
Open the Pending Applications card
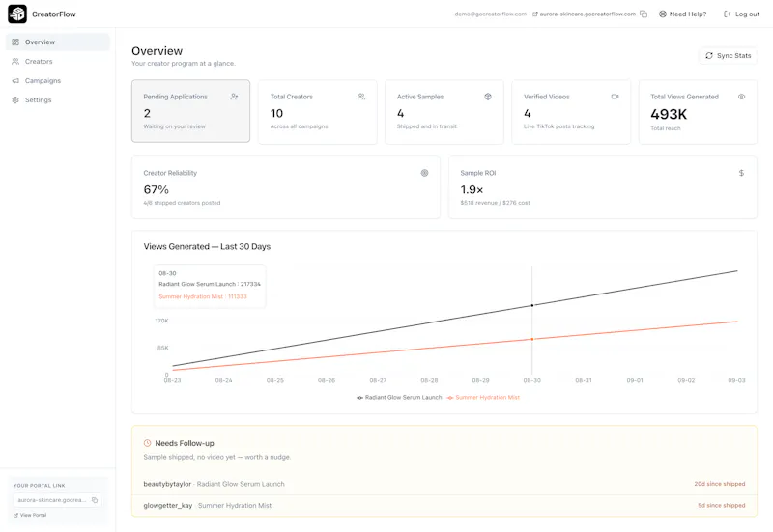190,111
